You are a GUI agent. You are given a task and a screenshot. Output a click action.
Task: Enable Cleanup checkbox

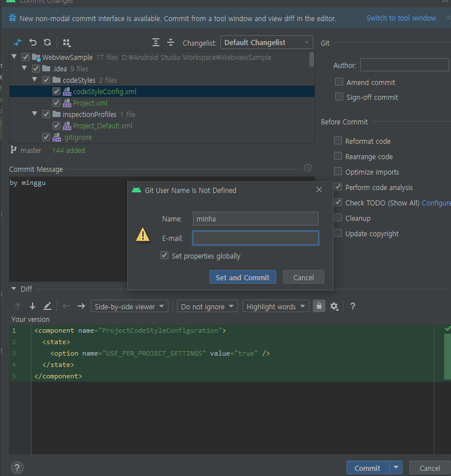pos(338,217)
